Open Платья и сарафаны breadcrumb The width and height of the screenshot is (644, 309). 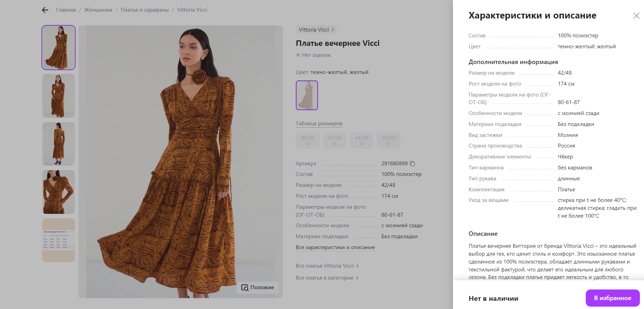[144, 10]
